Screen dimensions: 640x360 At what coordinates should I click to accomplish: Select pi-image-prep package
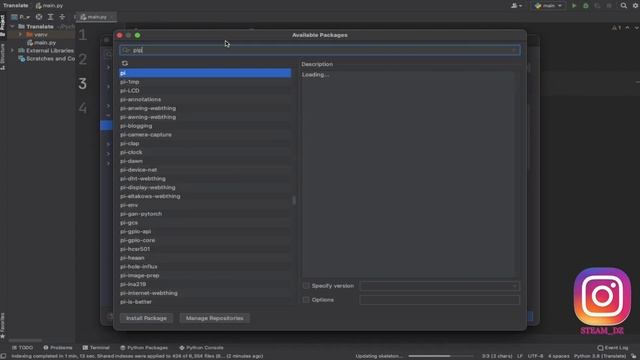[205, 276]
